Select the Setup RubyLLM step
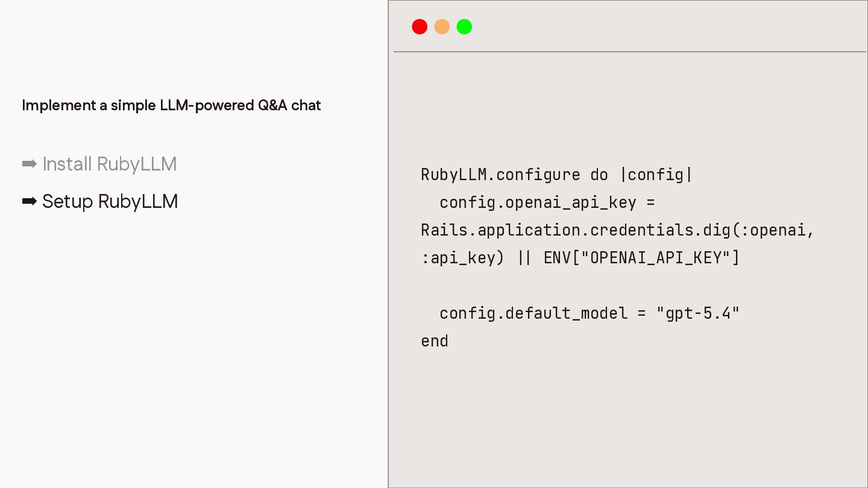868x488 pixels. click(x=100, y=201)
